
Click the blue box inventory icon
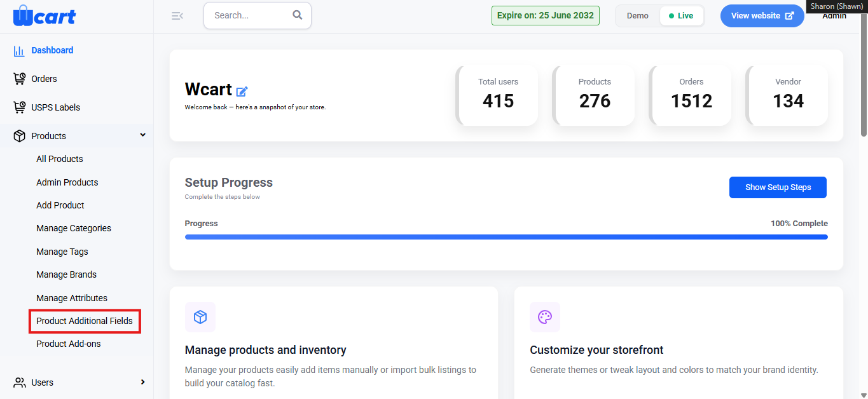pyautogui.click(x=200, y=317)
